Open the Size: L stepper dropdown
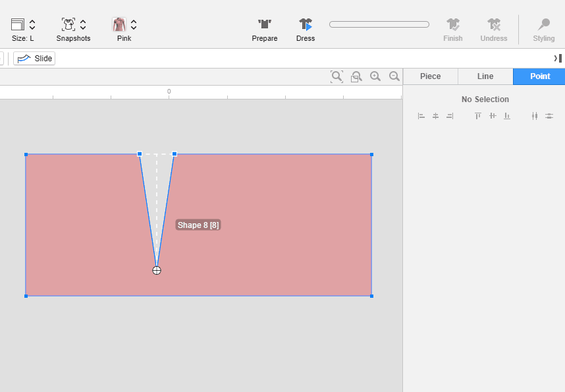 click(x=32, y=25)
